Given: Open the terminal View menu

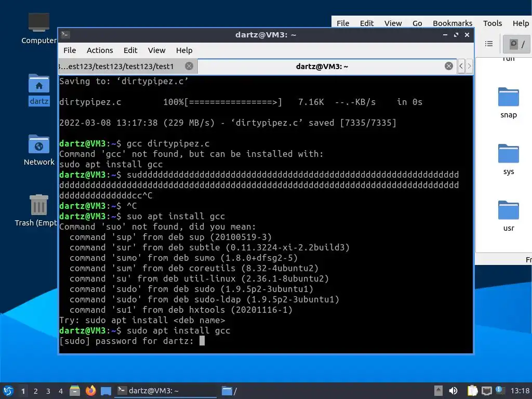Looking at the screenshot, I should 156,50.
